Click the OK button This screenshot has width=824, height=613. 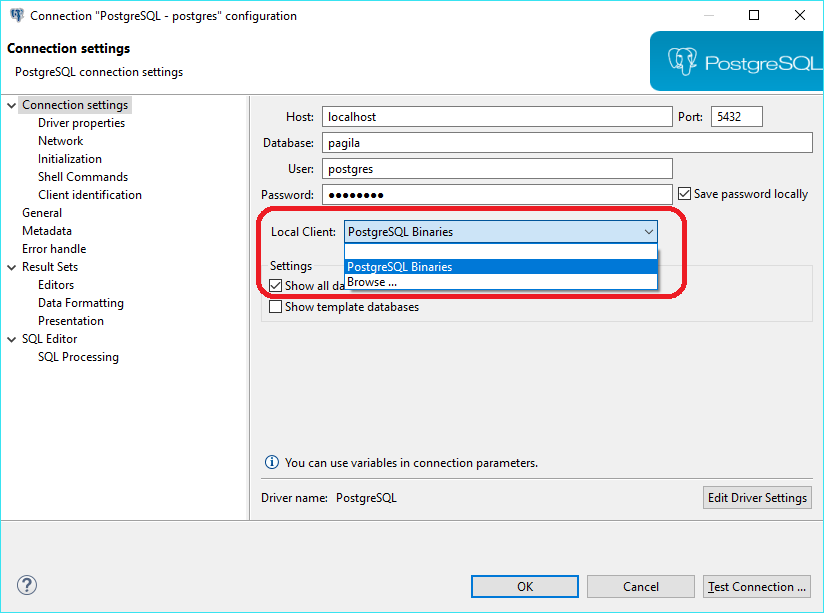(525, 587)
